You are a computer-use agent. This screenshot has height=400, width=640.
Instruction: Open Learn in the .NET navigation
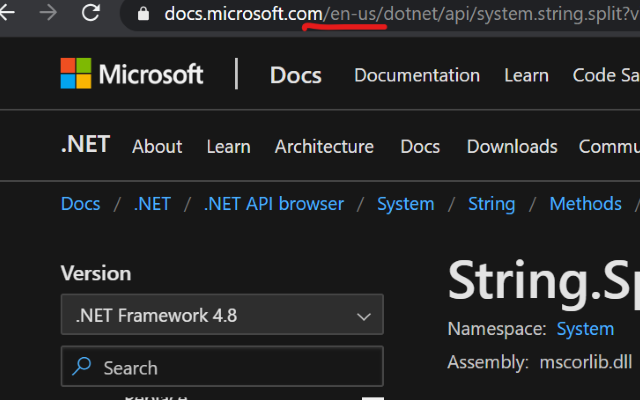coord(229,146)
